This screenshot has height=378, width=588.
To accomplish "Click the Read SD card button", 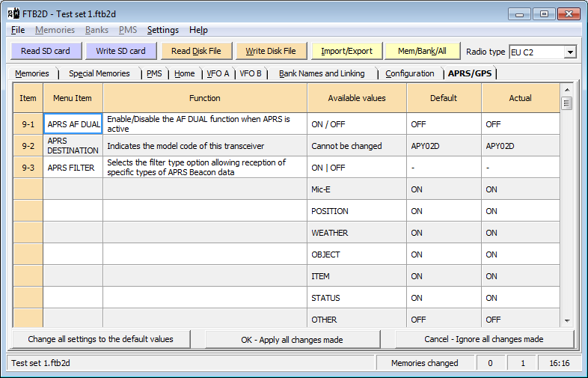I will pos(46,51).
